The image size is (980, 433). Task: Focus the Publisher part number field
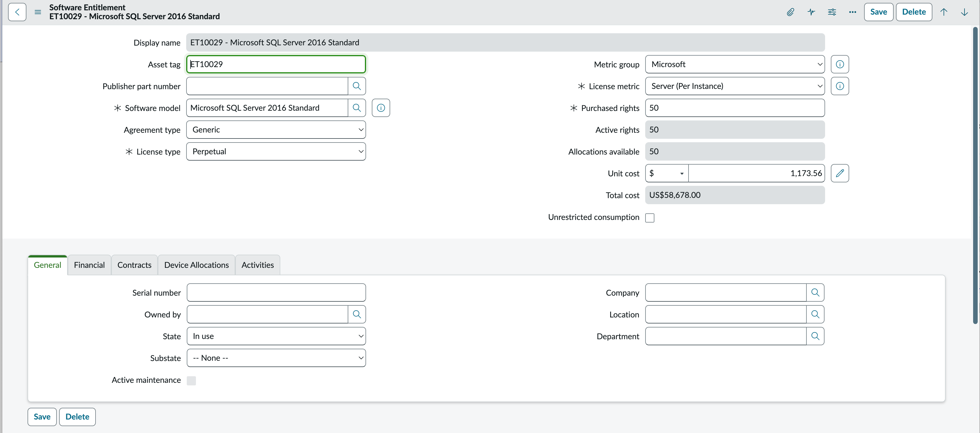(x=267, y=86)
